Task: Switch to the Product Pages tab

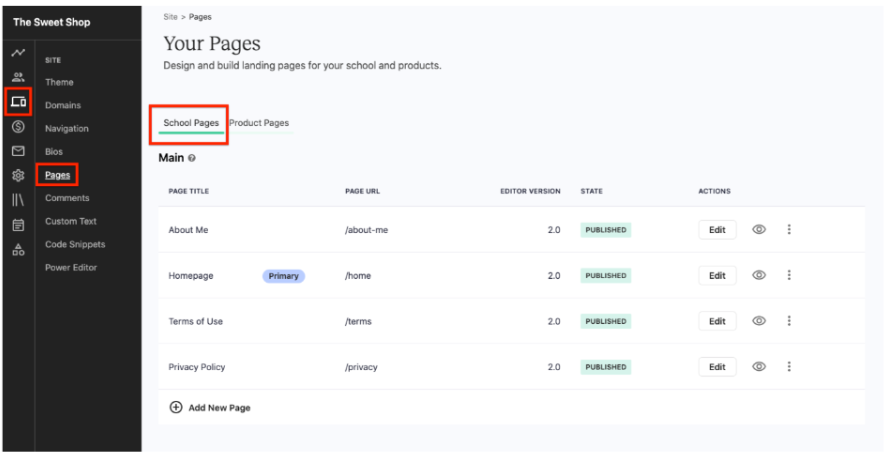Action: 259,123
